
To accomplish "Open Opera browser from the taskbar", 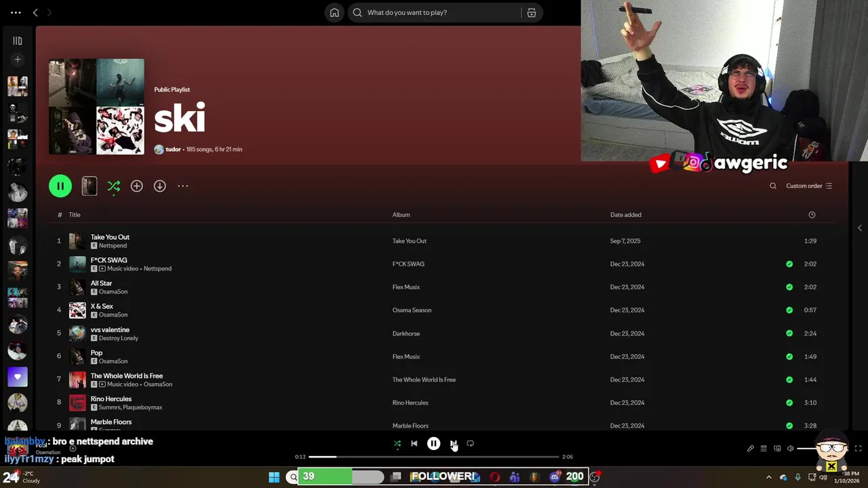I will (495, 477).
